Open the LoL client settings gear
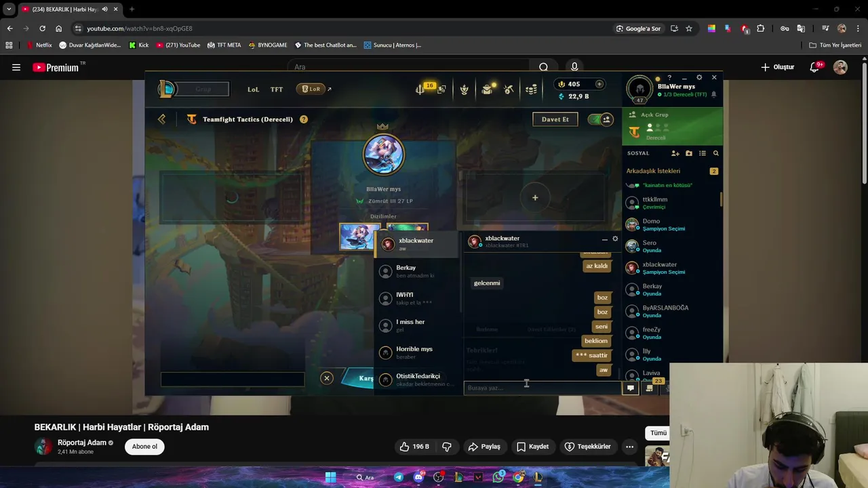Viewport: 868px width, 488px height. 699,77
